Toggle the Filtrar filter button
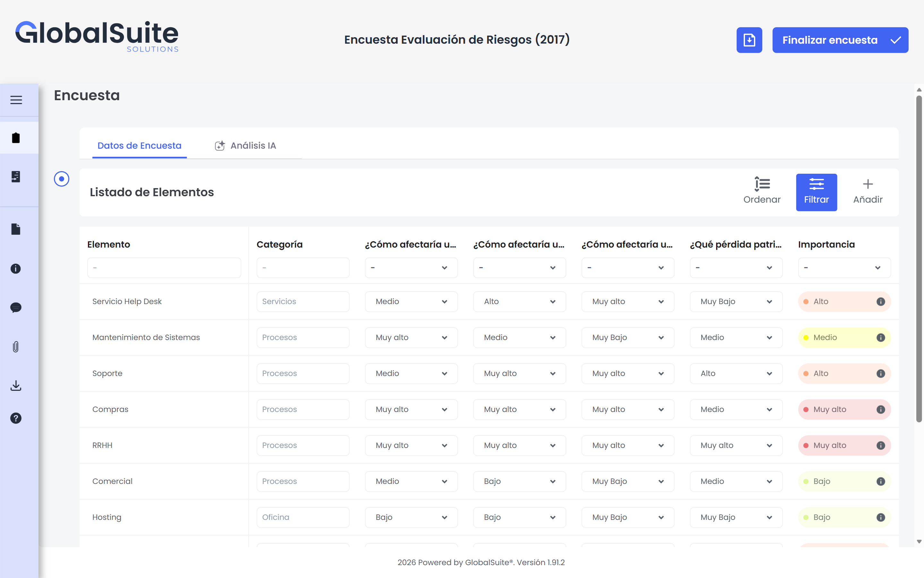 point(816,192)
